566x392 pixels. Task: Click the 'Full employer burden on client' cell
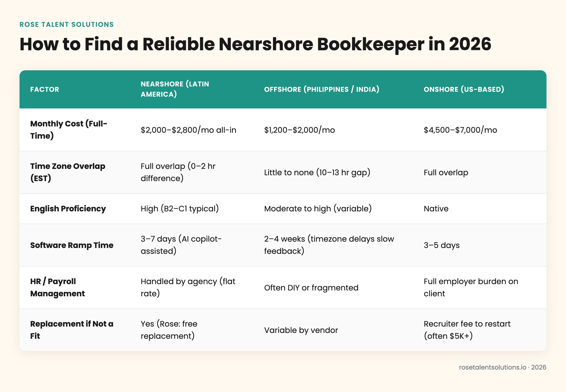point(471,287)
